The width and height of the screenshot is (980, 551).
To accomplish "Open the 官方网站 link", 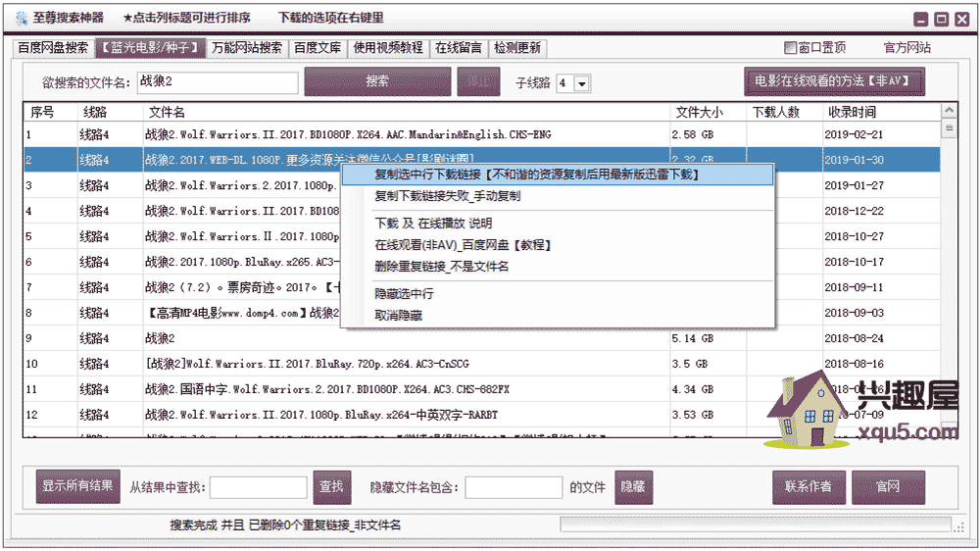I will tap(906, 47).
